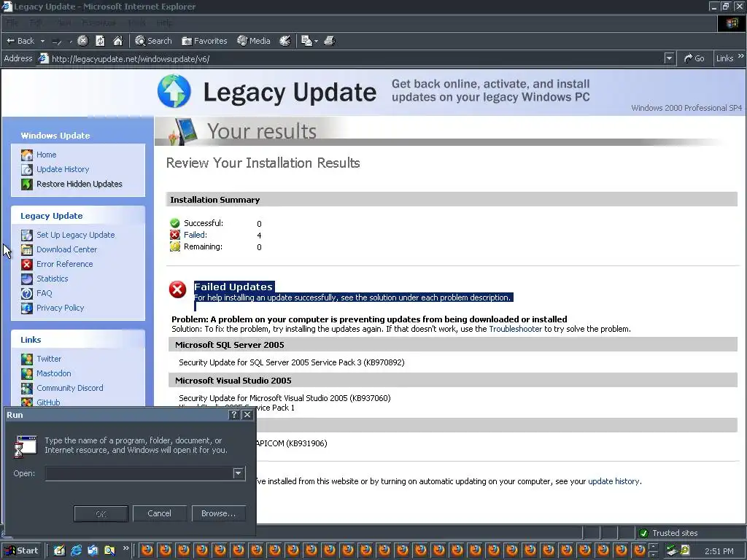Screen dimensions: 747x560
Task: Open the Favorites pane in the toolbar
Action: click(x=204, y=41)
